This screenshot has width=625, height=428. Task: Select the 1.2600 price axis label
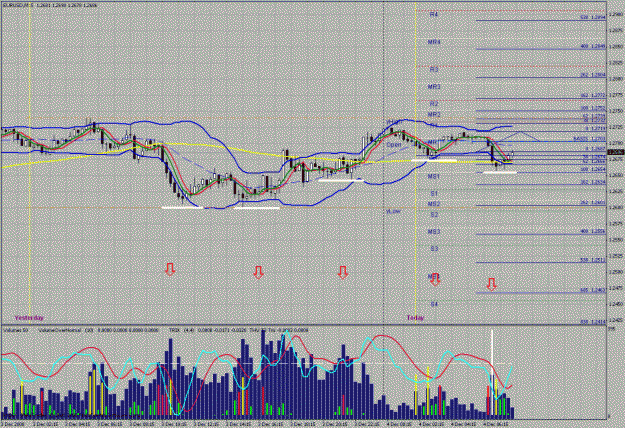(616, 207)
